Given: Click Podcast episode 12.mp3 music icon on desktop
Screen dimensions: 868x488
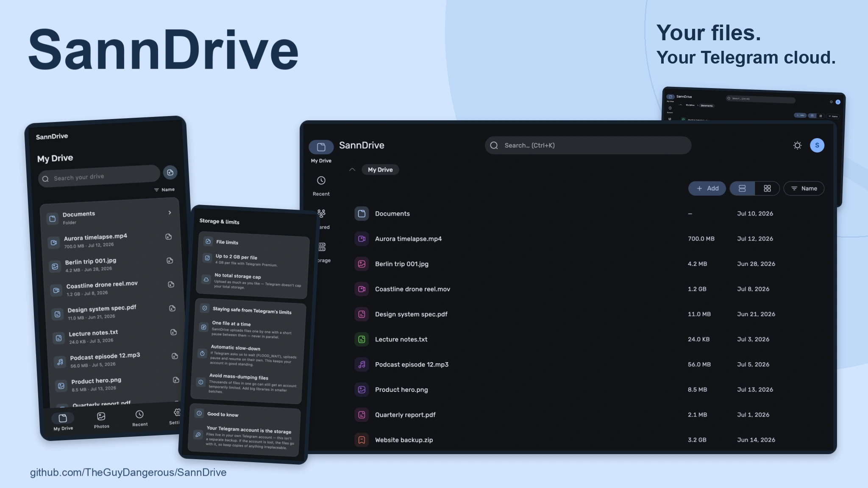Looking at the screenshot, I should click(x=362, y=364).
